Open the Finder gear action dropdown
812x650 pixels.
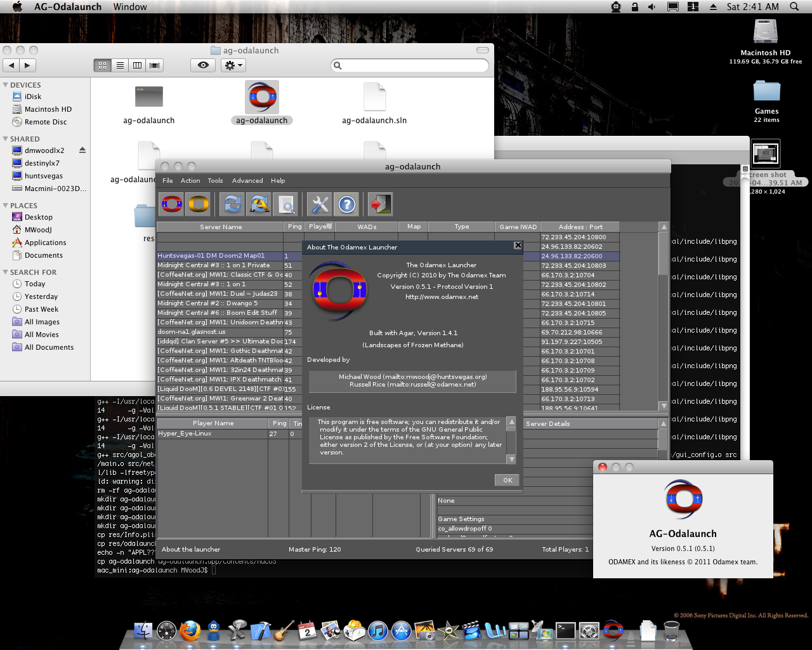coord(233,65)
